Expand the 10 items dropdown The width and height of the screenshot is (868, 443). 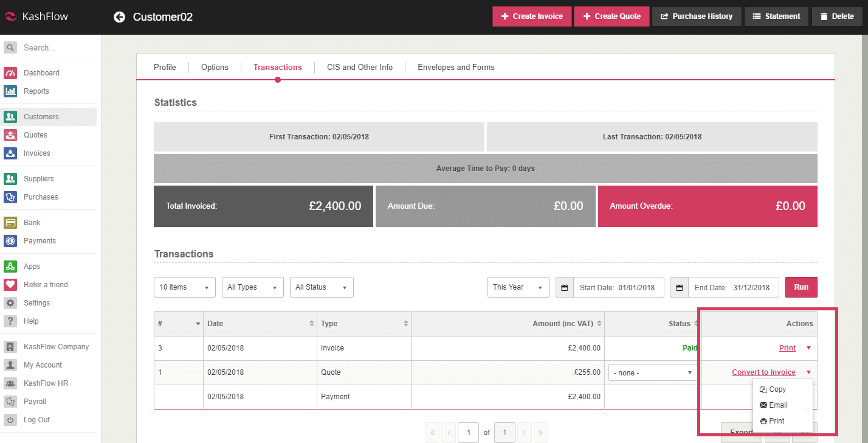184,287
